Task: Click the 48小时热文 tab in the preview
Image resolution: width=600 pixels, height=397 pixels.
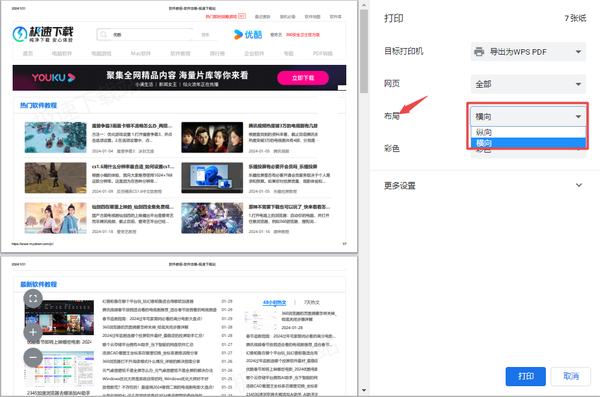Action: [274, 302]
